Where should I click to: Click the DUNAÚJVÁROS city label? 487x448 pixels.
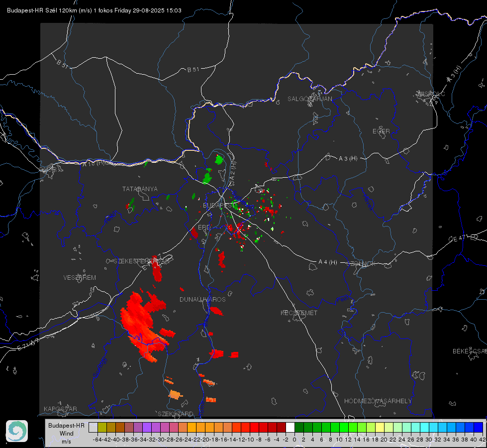click(x=202, y=299)
